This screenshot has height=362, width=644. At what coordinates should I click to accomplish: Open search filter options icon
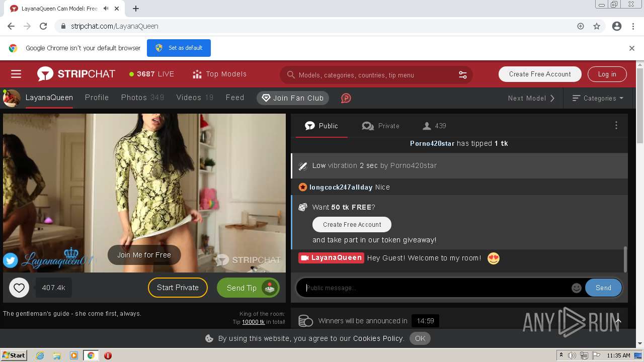click(x=463, y=75)
